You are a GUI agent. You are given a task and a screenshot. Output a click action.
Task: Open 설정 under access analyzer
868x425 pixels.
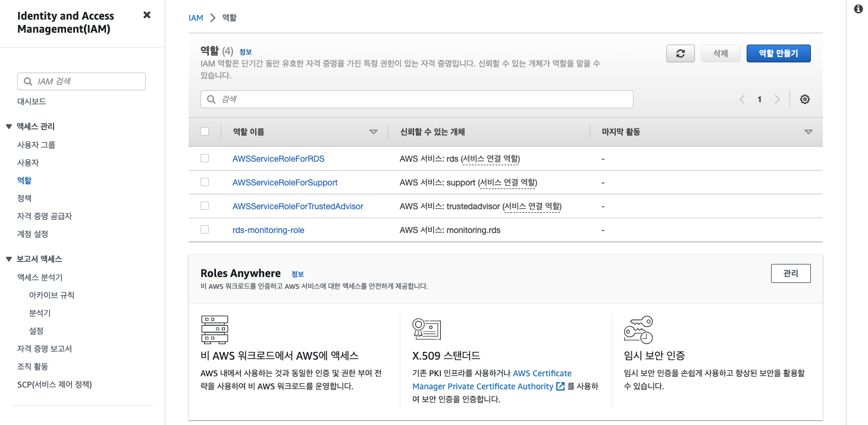tap(36, 331)
